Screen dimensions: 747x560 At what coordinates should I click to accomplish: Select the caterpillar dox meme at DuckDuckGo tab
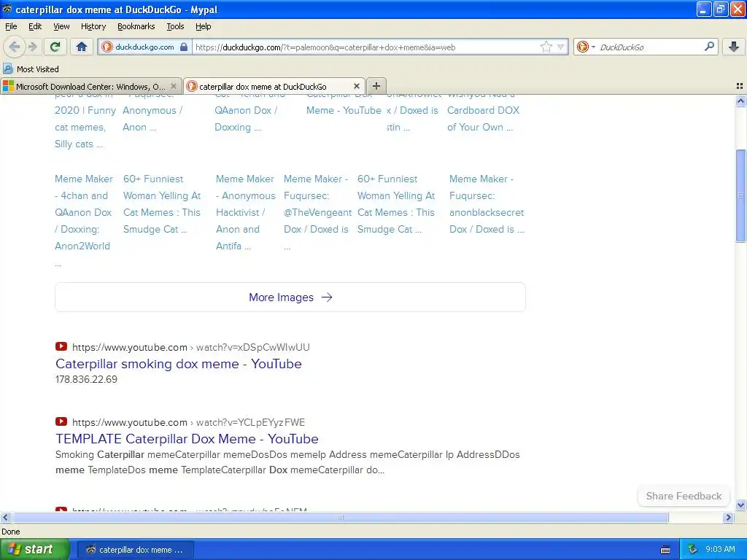tap(274, 86)
